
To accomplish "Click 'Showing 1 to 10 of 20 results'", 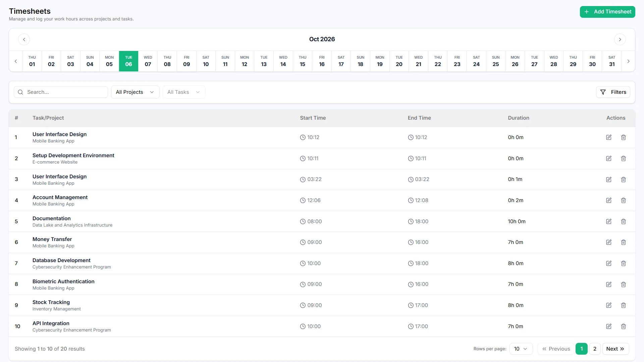I will (50, 349).
